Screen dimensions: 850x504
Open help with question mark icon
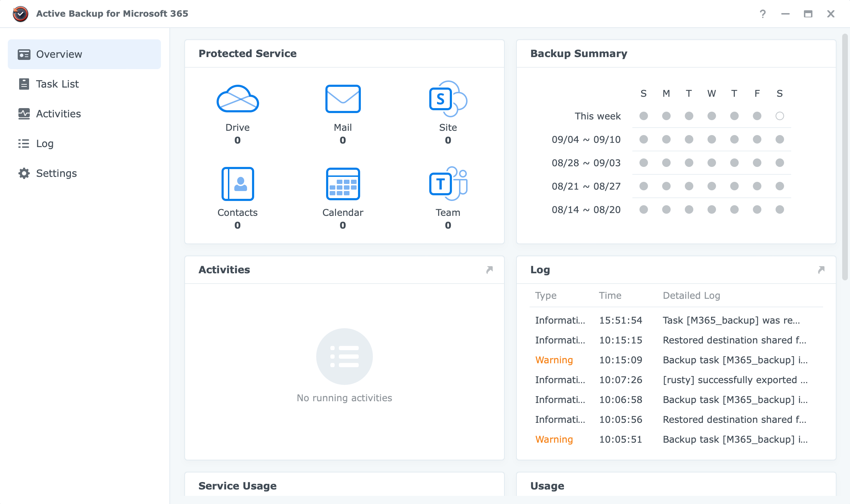763,14
